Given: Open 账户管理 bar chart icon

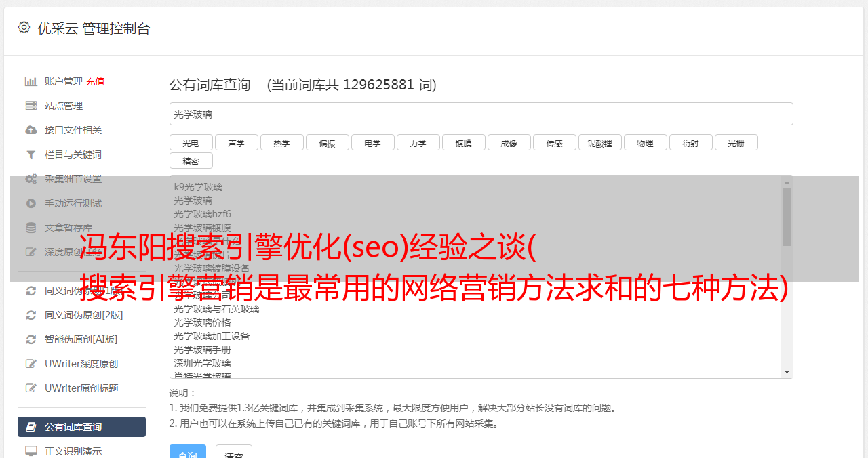Looking at the screenshot, I should pyautogui.click(x=31, y=81).
